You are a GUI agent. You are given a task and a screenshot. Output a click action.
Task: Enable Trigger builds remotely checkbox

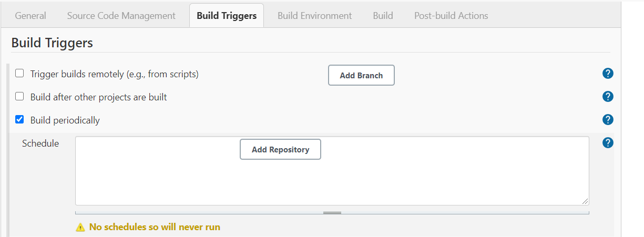coord(19,74)
